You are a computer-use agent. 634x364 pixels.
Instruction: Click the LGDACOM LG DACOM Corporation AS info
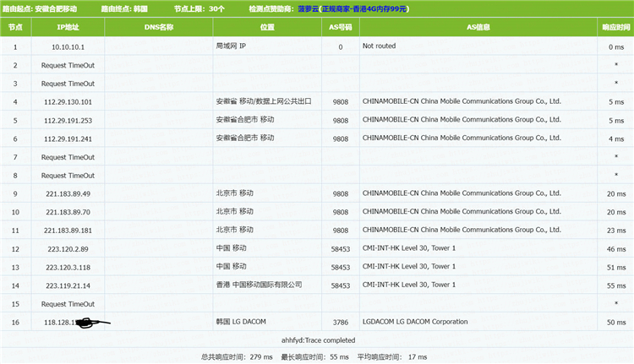point(414,322)
